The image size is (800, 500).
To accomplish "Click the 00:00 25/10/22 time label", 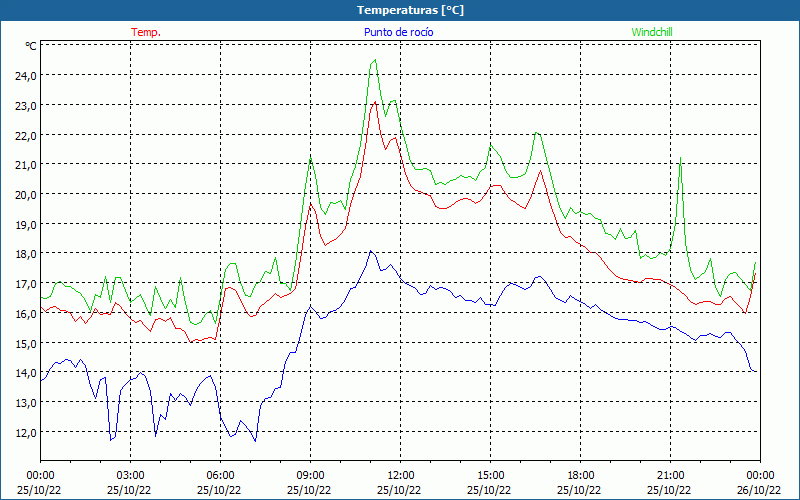I will tap(39, 483).
